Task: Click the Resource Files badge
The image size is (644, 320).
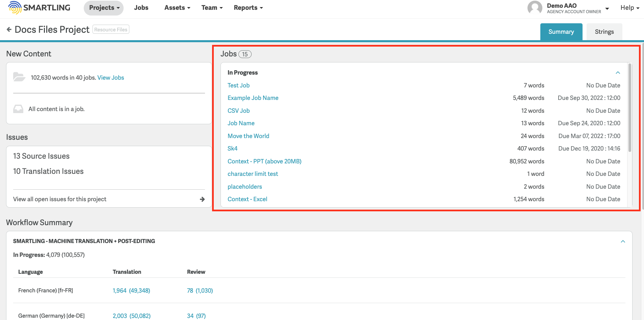Action: [x=111, y=30]
